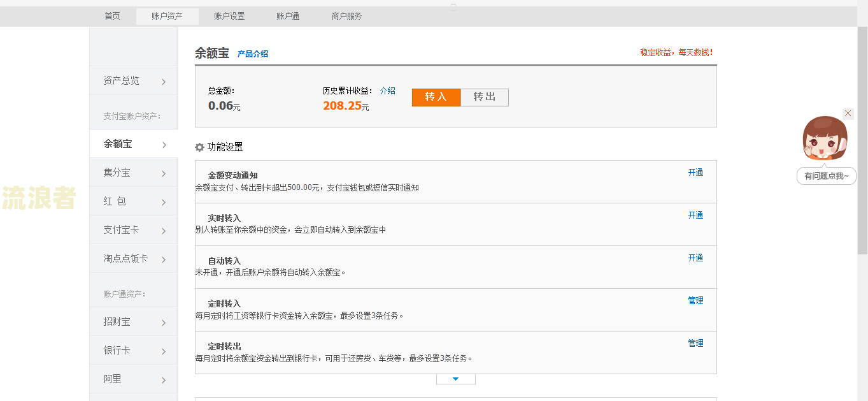The width and height of the screenshot is (868, 401).
Task: Switch to 账户通 tab
Action: pos(288,17)
